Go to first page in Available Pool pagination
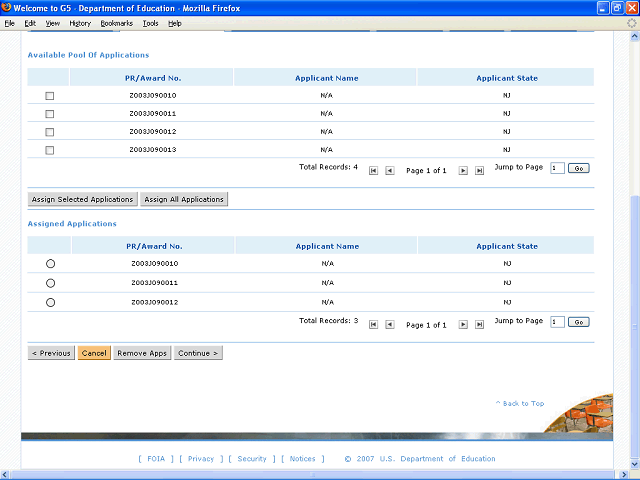Image resolution: width=640 pixels, height=480 pixels. coord(374,170)
